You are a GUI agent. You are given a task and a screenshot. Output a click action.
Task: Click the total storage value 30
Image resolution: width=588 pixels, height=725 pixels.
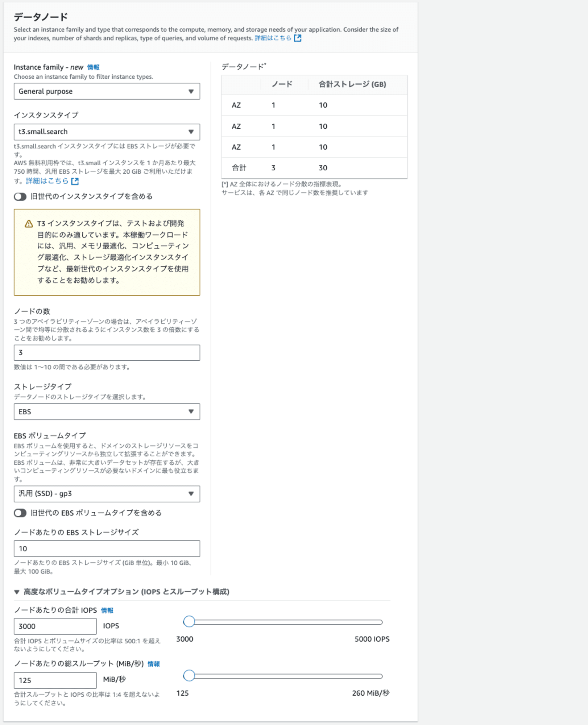[x=323, y=168]
